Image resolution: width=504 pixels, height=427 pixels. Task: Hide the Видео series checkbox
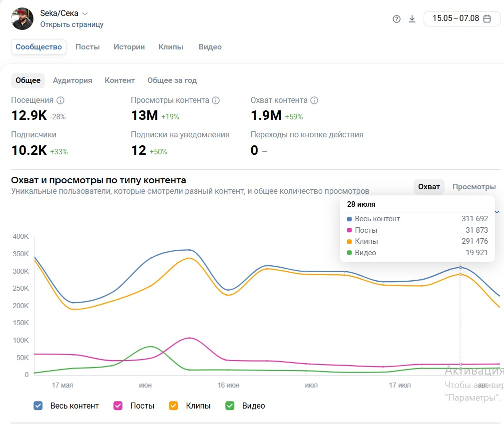(x=230, y=406)
